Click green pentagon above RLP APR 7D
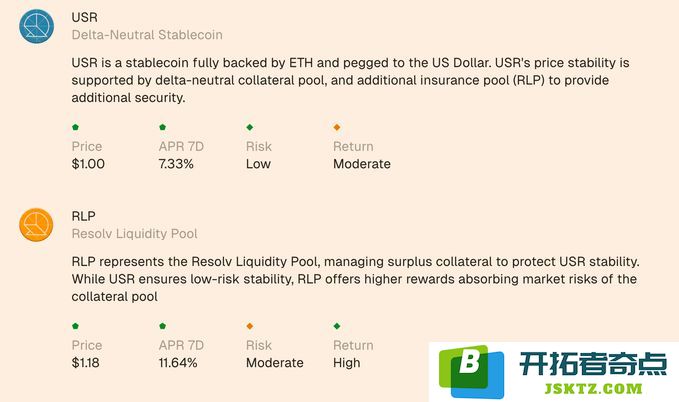 click(x=162, y=326)
